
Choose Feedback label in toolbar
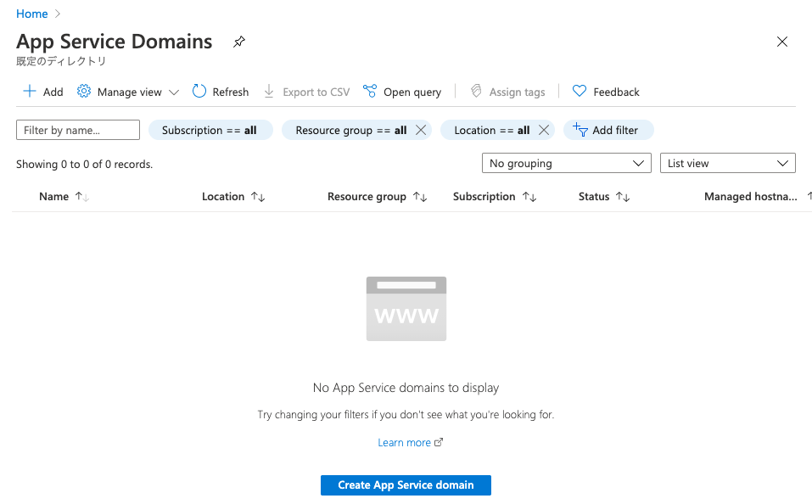(x=616, y=92)
